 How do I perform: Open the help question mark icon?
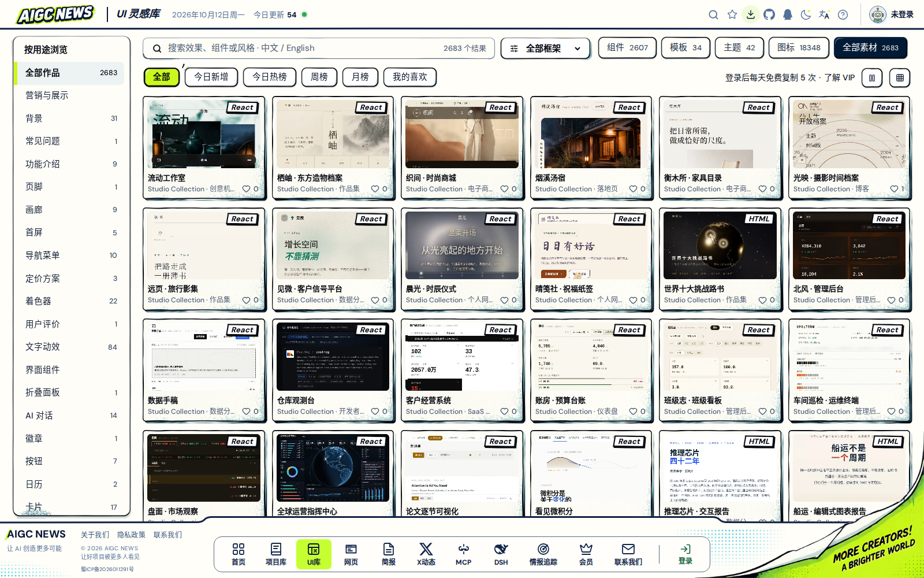(843, 15)
